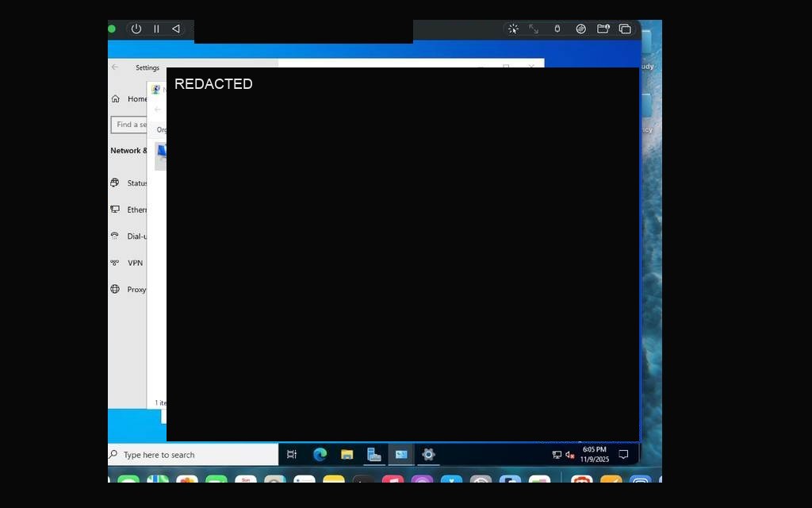The width and height of the screenshot is (812, 508).
Task: Open the USB devices icon
Action: [557, 29]
